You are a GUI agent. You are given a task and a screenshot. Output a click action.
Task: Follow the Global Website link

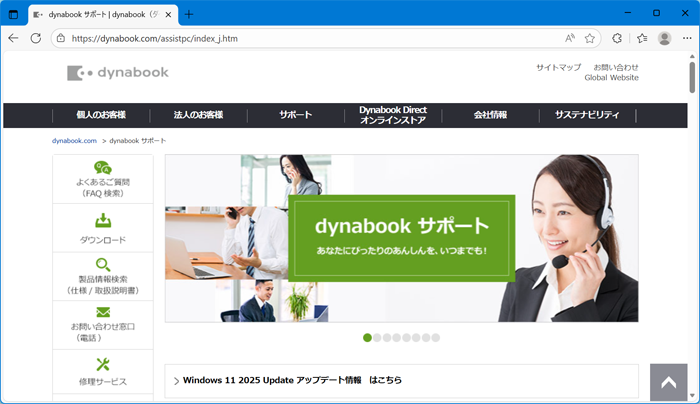coord(611,78)
